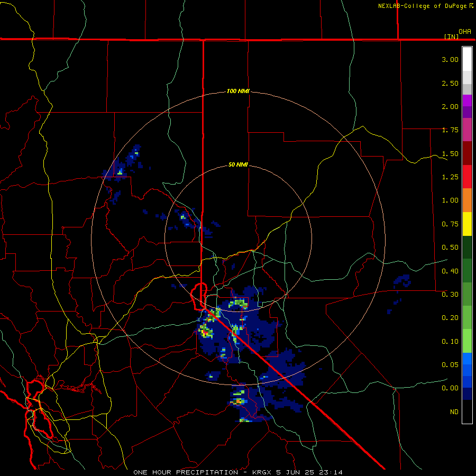Click the [IN] units label

[451, 36]
